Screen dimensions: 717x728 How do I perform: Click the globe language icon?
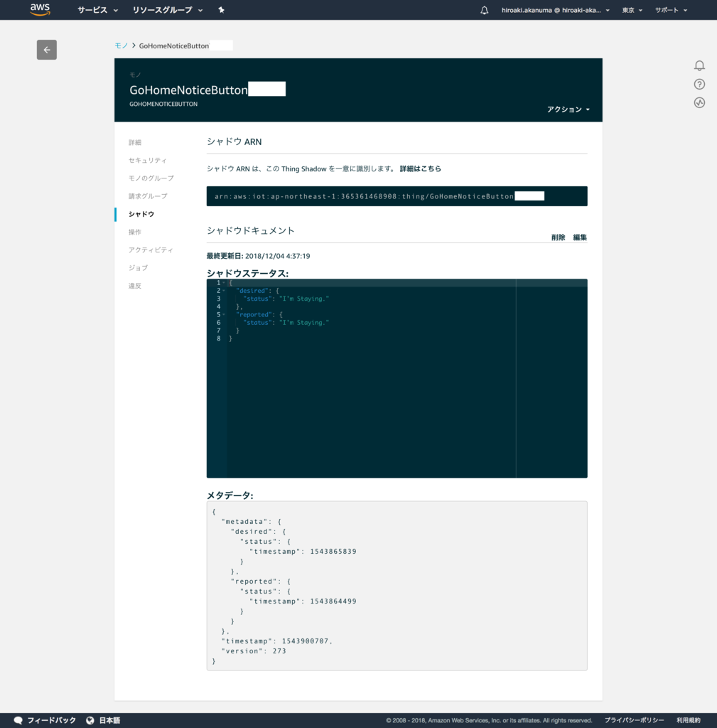(x=90, y=720)
